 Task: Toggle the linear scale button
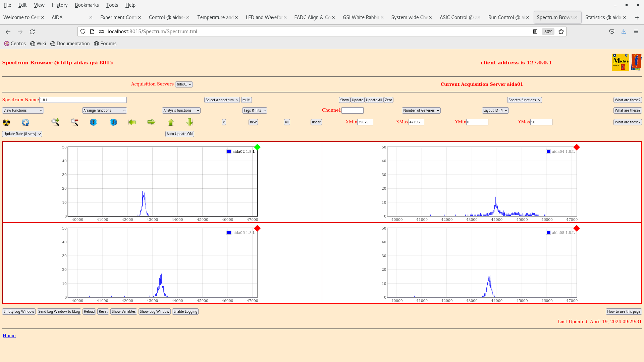tap(316, 122)
